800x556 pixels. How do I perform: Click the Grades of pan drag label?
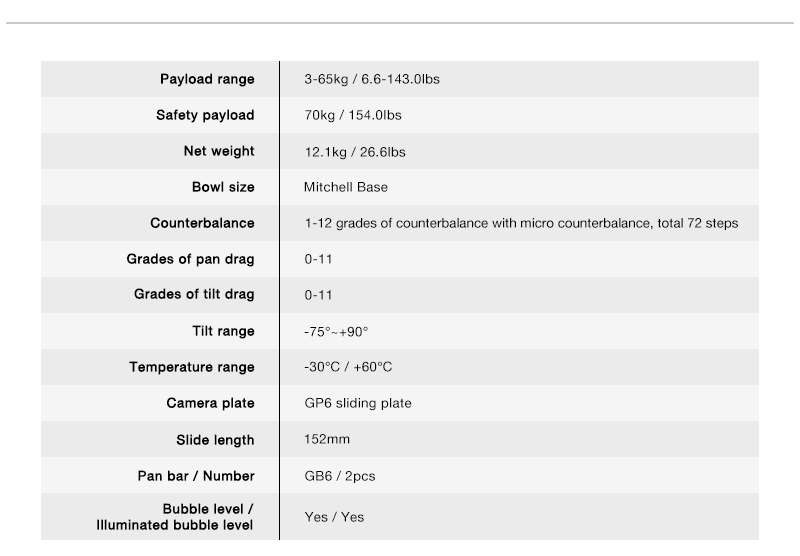click(190, 259)
